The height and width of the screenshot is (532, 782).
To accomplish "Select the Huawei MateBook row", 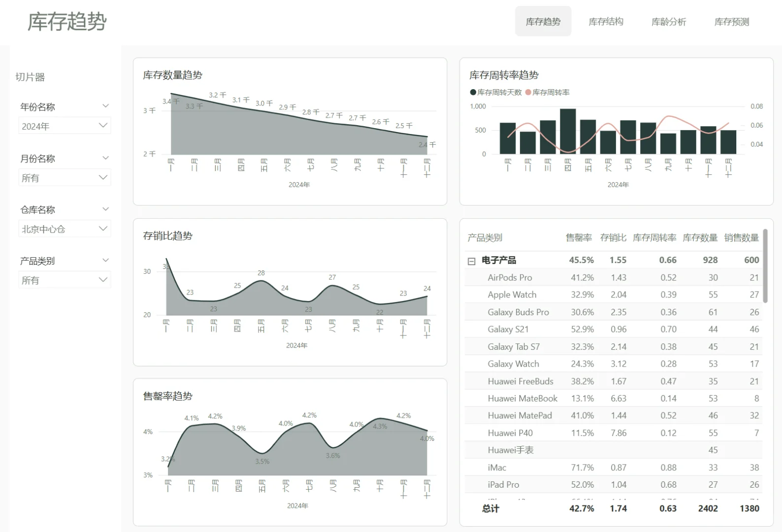I will [x=614, y=399].
